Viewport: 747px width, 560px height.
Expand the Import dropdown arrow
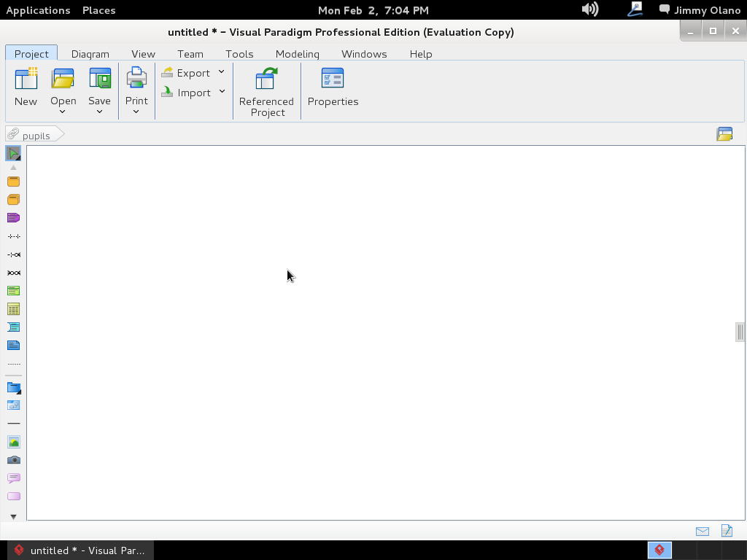222,92
